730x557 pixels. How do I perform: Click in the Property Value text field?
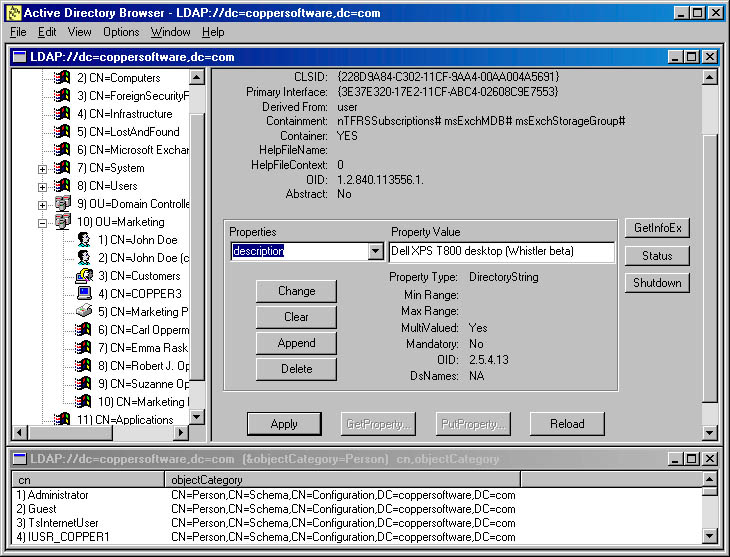502,252
